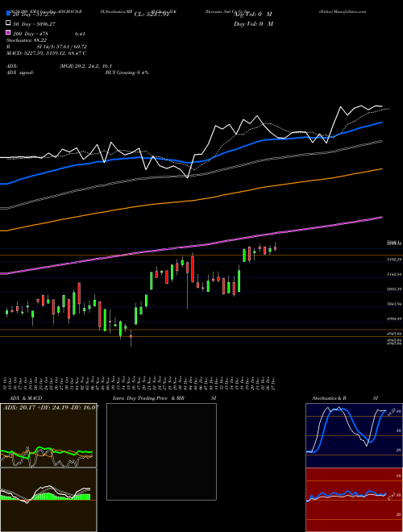Click the 5043.94 price axis label
This screenshot has width=403, height=532.
pos(394,304)
